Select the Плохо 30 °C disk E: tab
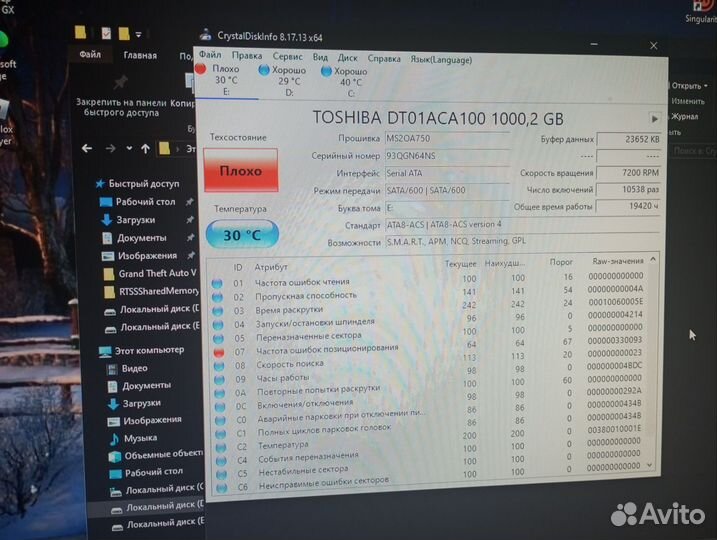 coord(224,80)
